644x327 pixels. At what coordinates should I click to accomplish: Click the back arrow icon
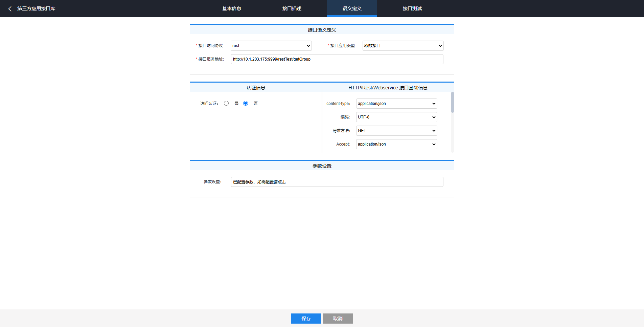tap(10, 9)
